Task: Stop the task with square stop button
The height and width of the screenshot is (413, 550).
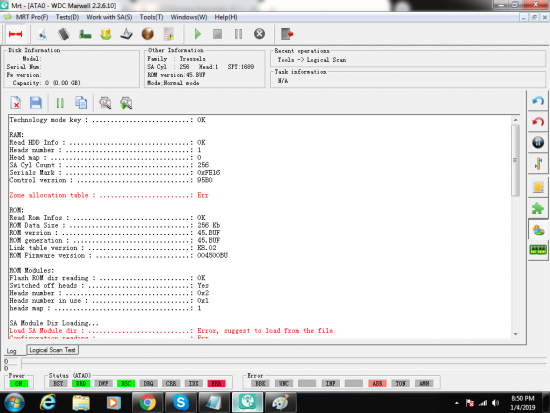Action: [217, 34]
